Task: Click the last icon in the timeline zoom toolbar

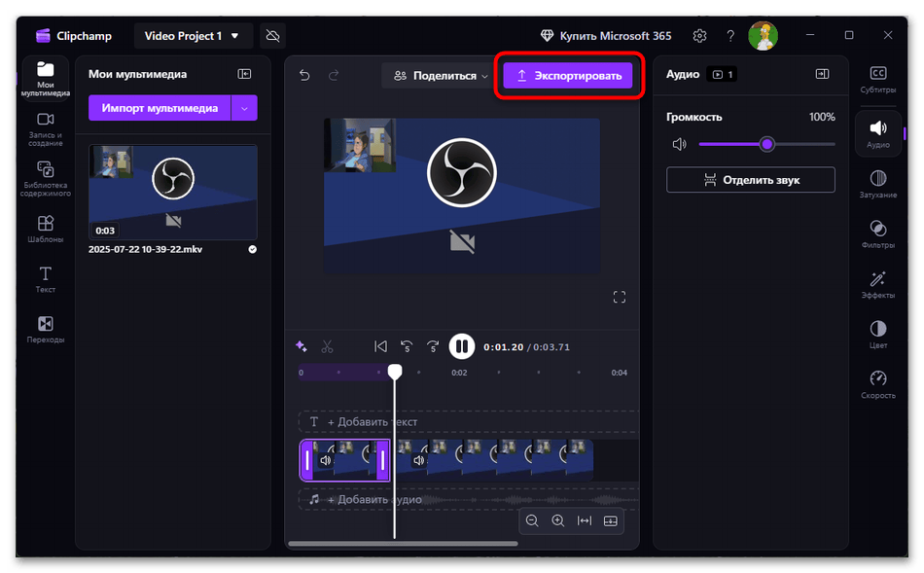Action: 611,521
